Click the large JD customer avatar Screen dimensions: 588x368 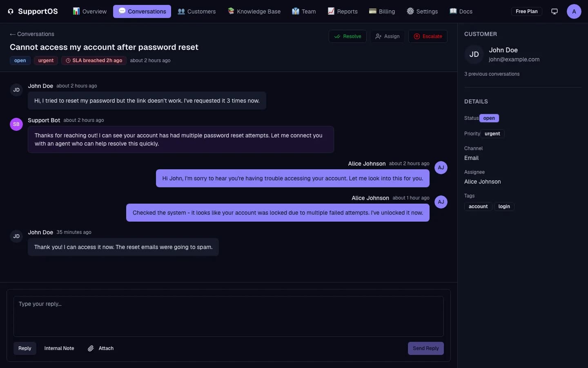click(x=474, y=54)
